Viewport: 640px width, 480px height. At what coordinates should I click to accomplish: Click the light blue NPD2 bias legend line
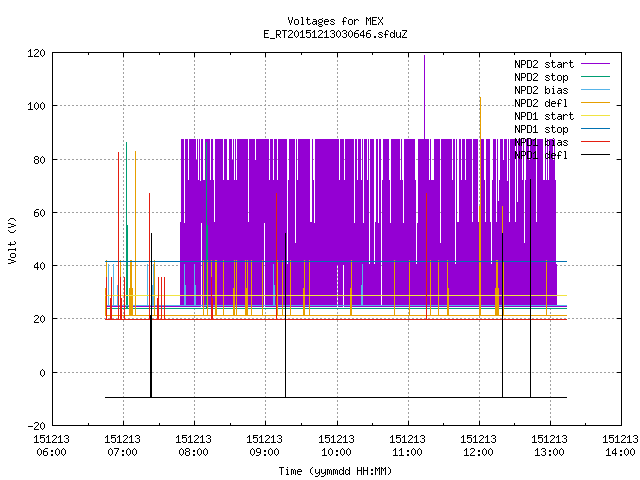[x=596, y=89]
